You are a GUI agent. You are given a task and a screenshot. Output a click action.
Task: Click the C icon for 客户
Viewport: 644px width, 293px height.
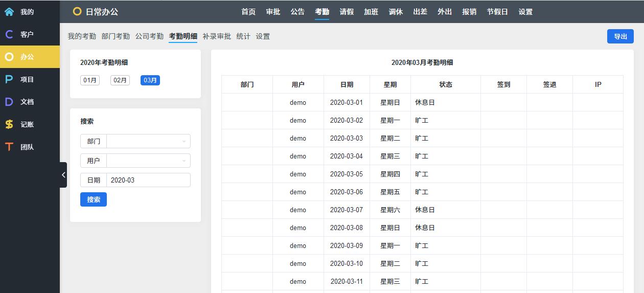(9, 34)
